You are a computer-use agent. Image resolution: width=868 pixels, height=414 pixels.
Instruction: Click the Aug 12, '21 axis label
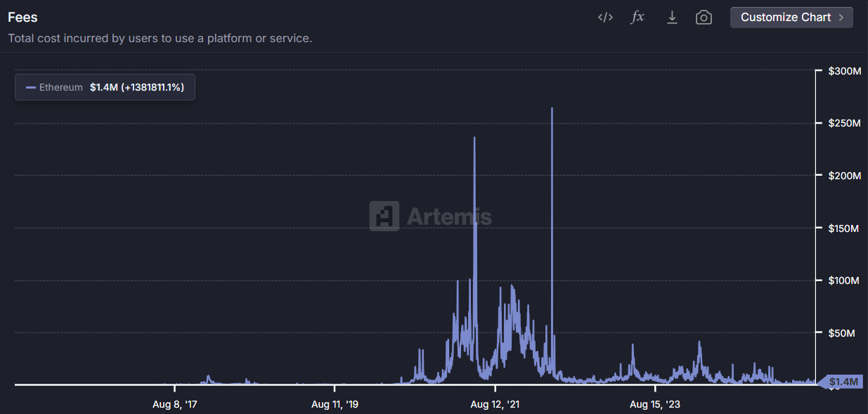coord(495,404)
